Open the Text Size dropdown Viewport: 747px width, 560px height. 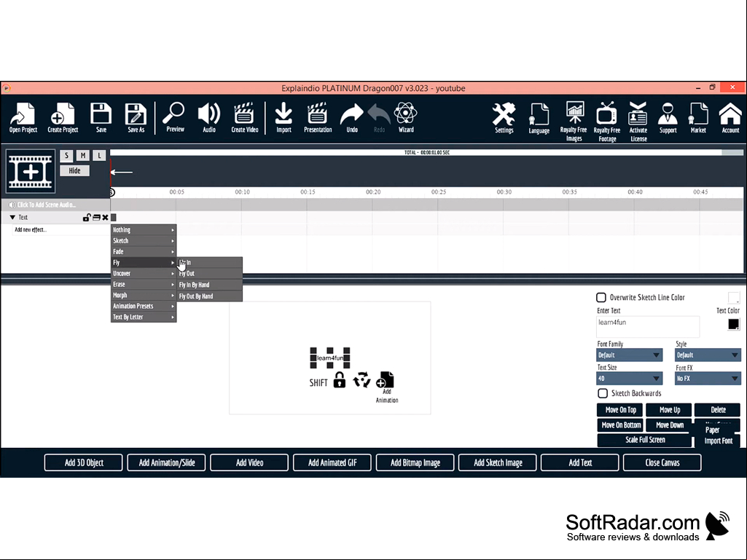[x=630, y=379]
